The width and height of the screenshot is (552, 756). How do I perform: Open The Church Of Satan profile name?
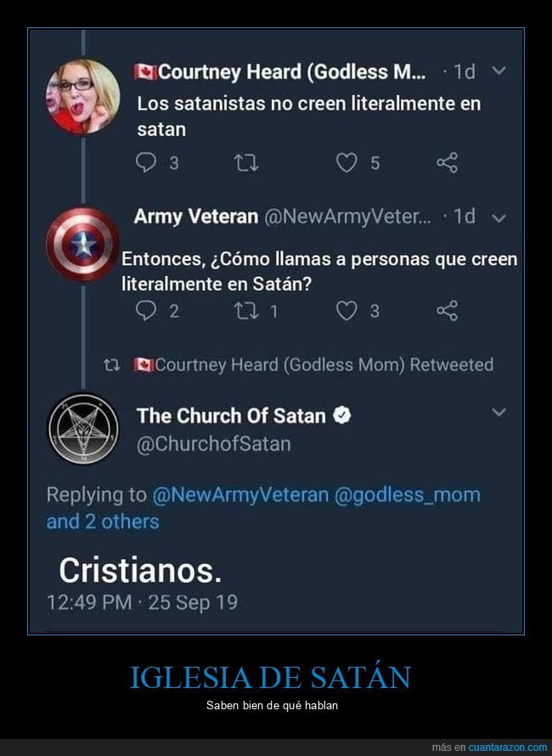(x=231, y=415)
